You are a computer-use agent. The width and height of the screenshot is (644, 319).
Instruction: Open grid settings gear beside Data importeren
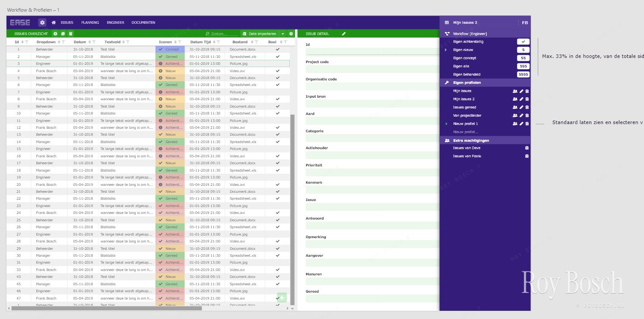point(291,34)
